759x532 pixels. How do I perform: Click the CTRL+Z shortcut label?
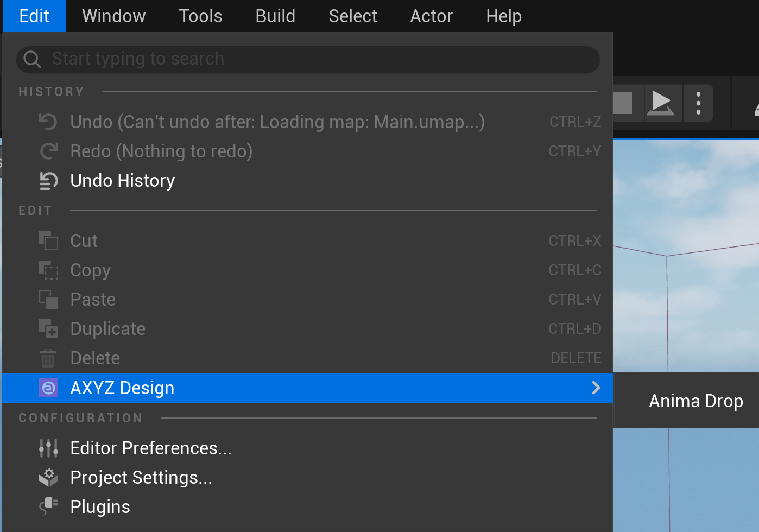575,122
